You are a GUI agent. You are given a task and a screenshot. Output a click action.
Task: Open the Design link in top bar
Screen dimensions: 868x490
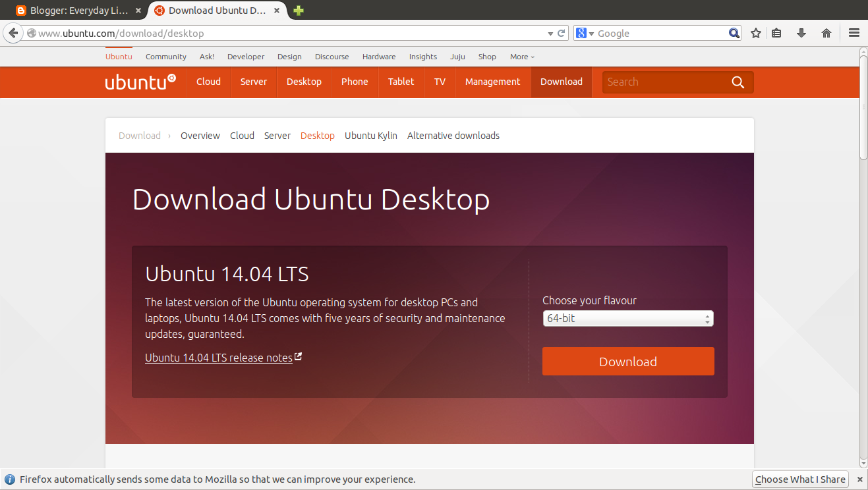click(289, 57)
